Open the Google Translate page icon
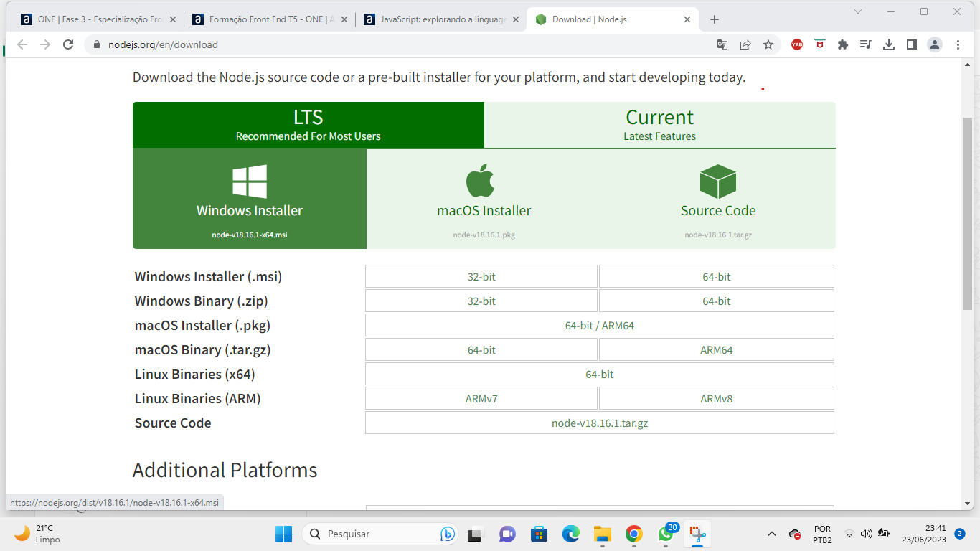This screenshot has height=551, width=980. [722, 44]
